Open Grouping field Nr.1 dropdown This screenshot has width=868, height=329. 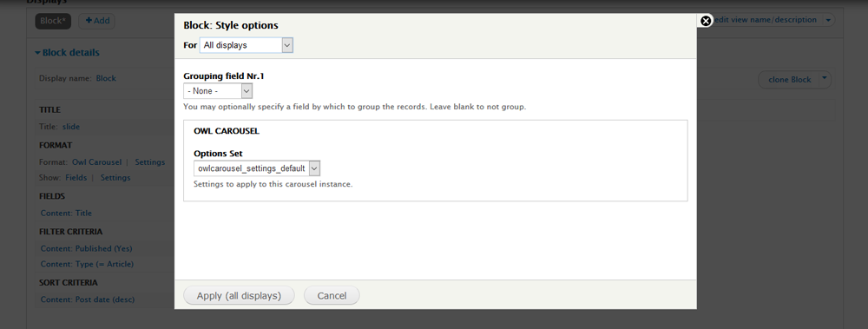pyautogui.click(x=218, y=91)
